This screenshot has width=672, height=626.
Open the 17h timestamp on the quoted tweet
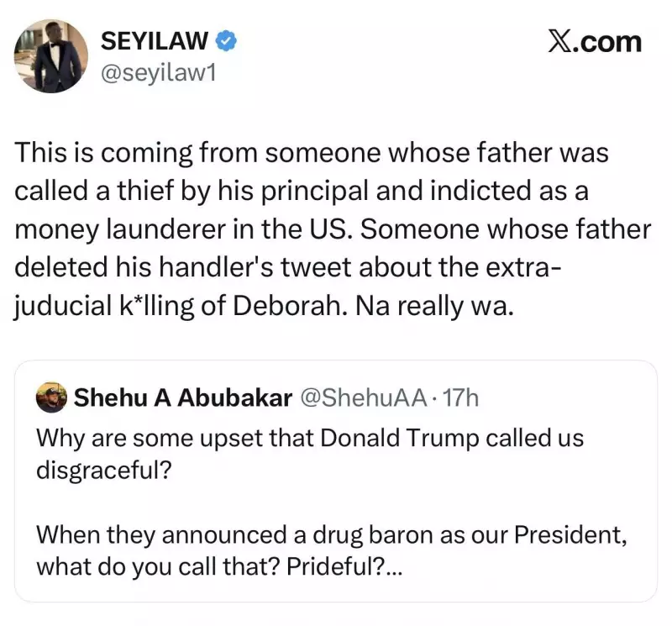460,397
